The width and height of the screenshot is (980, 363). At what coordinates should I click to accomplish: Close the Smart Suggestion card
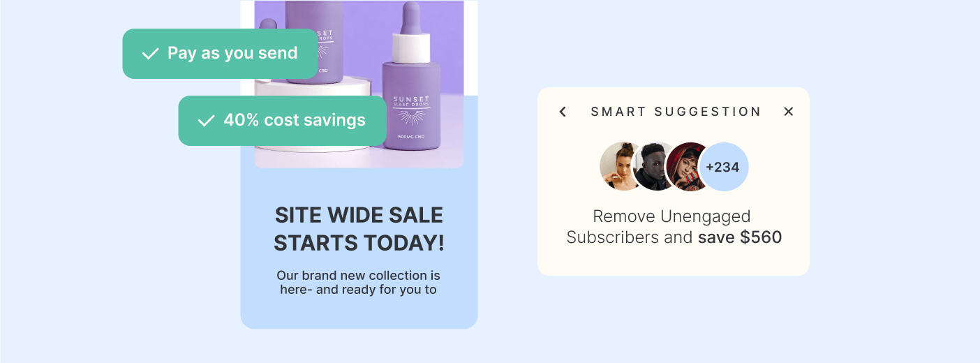[789, 112]
